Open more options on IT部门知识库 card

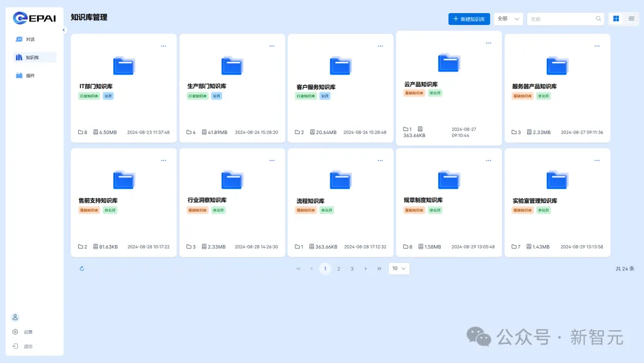[x=163, y=46]
